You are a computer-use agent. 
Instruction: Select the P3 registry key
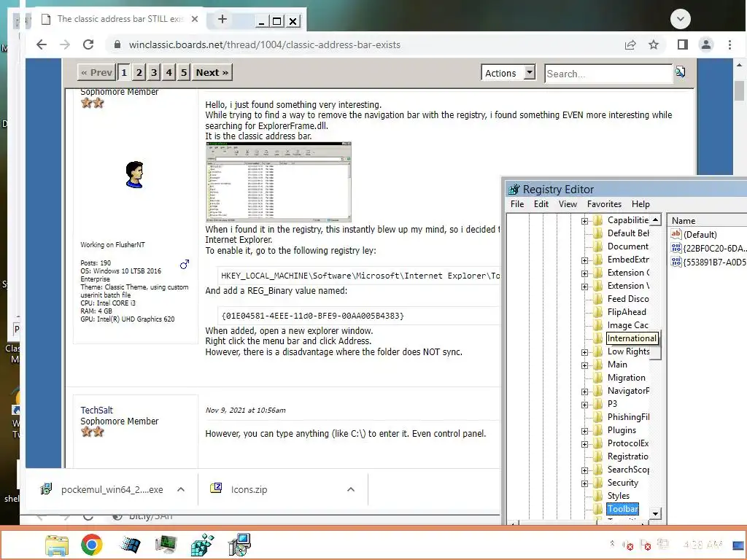(612, 404)
